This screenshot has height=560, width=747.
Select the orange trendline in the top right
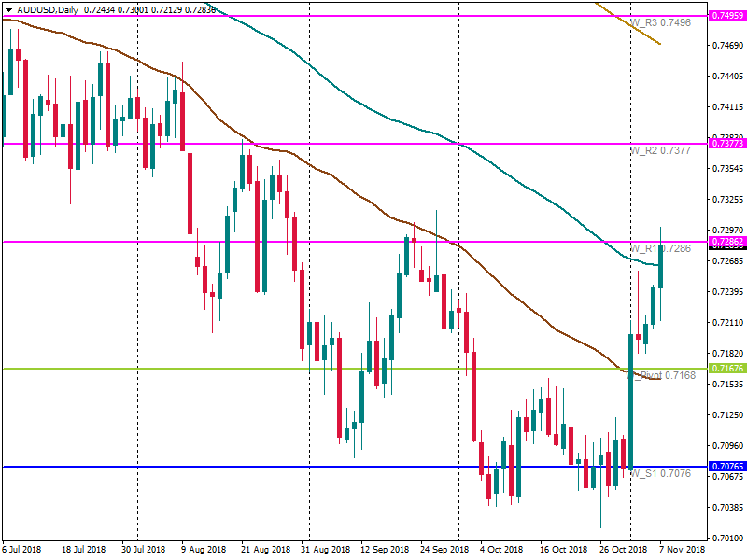tap(635, 28)
